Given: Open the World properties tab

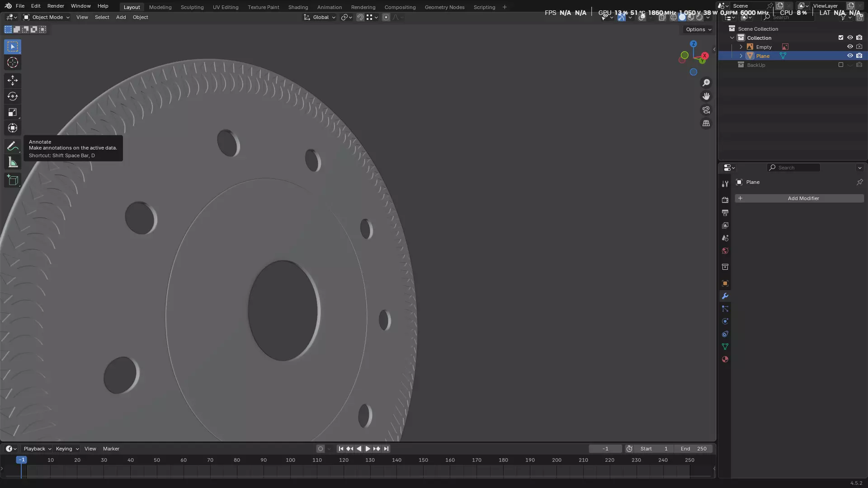Looking at the screenshot, I should (x=725, y=250).
